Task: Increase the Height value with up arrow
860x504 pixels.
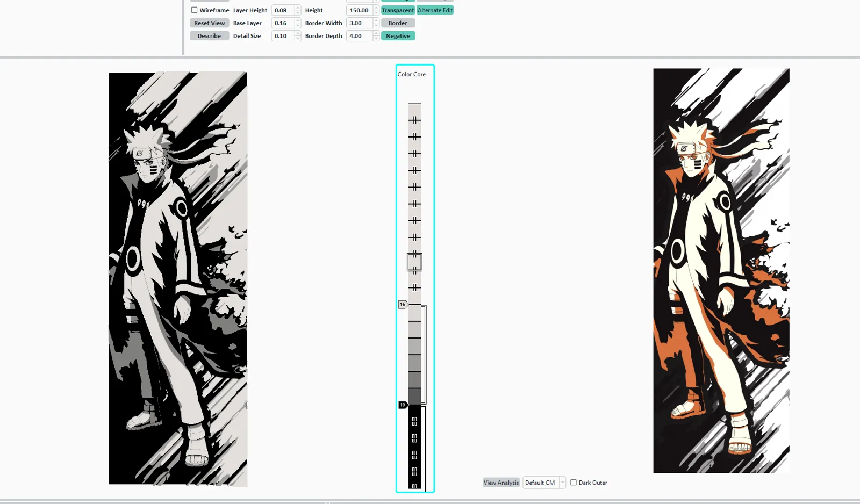Action: (376, 8)
